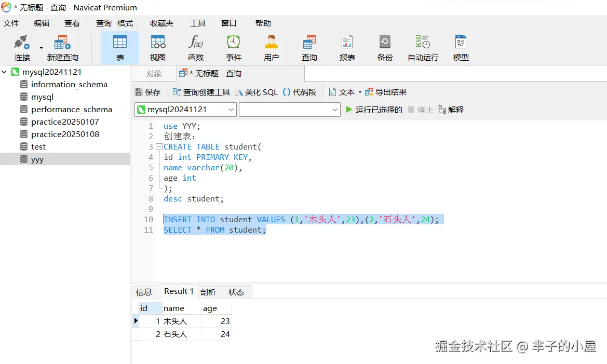
Task: Open the 格式 menu
Action: coord(125,23)
